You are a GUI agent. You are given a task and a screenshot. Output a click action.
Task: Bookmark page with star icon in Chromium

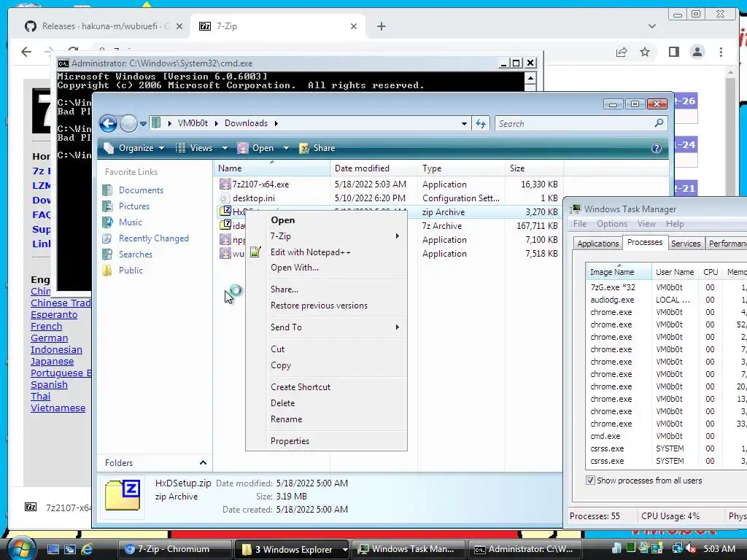[x=645, y=52]
